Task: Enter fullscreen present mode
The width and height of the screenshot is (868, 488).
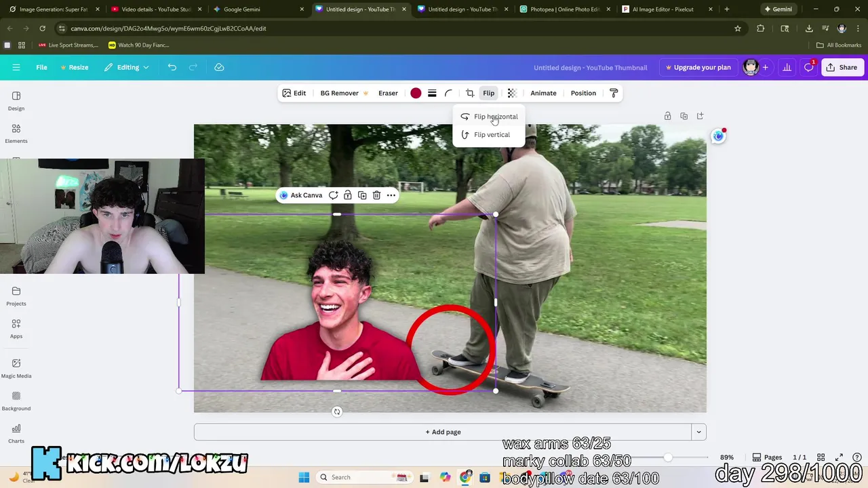Action: coord(839,457)
